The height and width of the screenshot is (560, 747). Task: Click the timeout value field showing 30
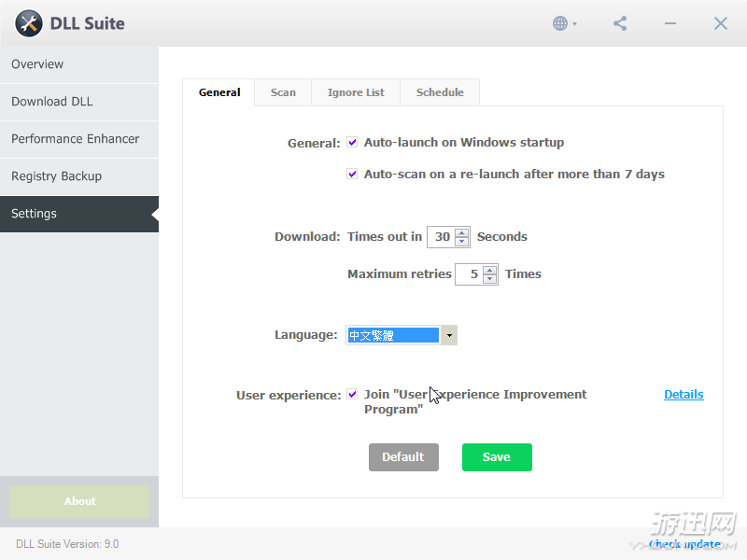[442, 237]
